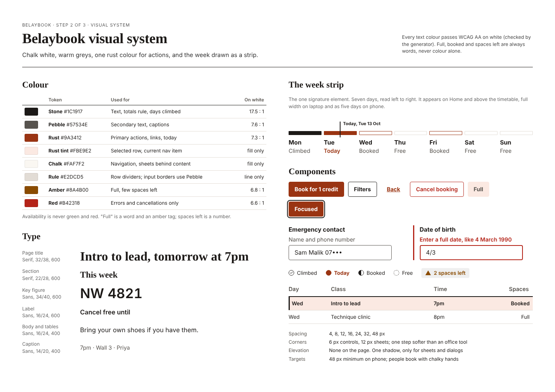Click the Focused button
Image resolution: width=555 pixels, height=392 pixels.
[306, 209]
